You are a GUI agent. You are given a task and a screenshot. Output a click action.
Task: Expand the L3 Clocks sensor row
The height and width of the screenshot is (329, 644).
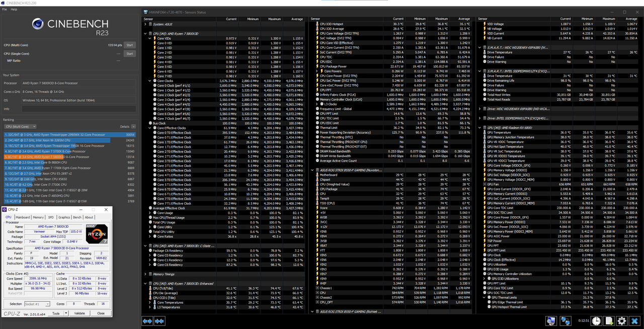pyautogui.click(x=316, y=104)
